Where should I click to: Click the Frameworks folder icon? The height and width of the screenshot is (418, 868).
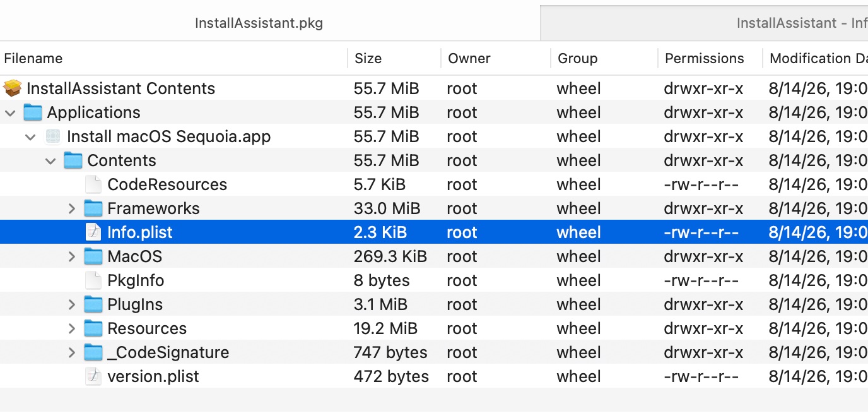coord(93,208)
